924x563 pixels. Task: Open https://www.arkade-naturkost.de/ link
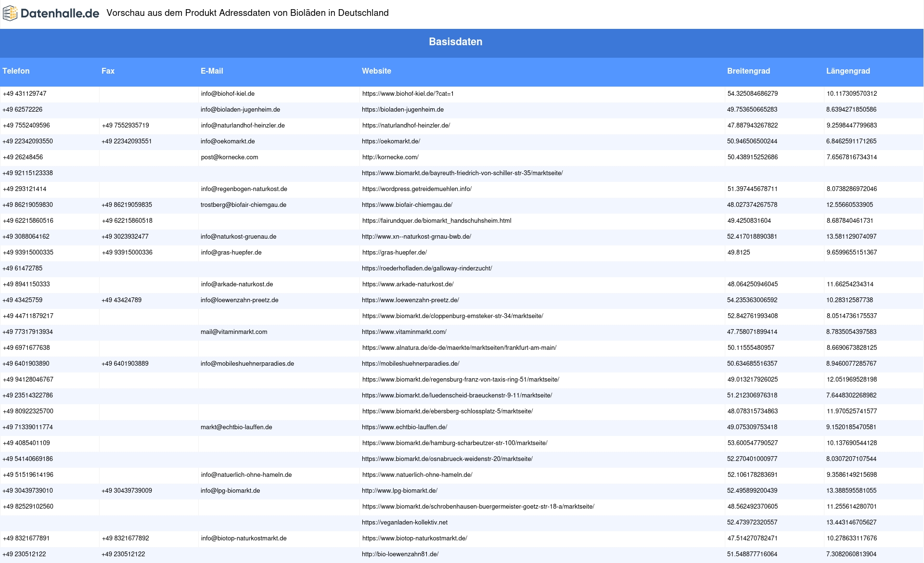coord(408,284)
